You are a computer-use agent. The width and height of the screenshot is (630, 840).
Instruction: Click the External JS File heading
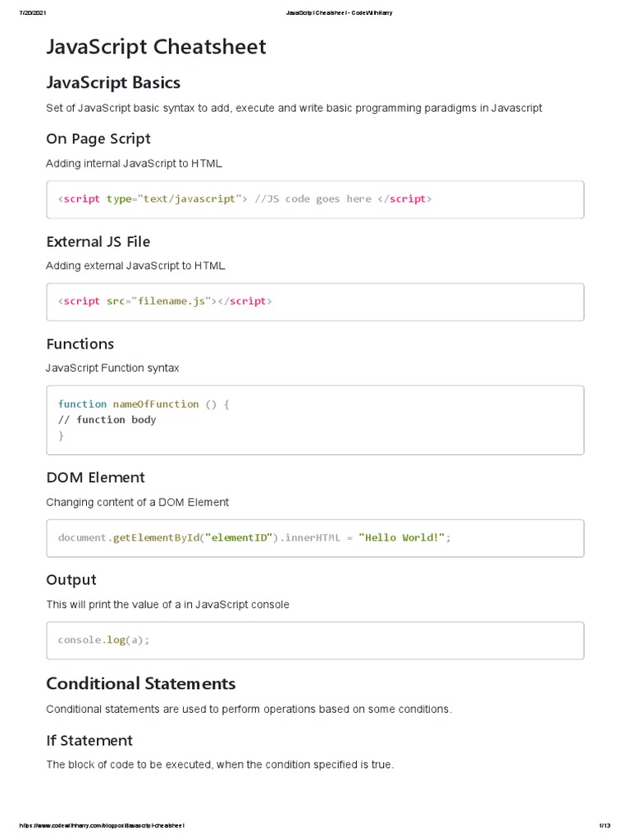(98, 241)
